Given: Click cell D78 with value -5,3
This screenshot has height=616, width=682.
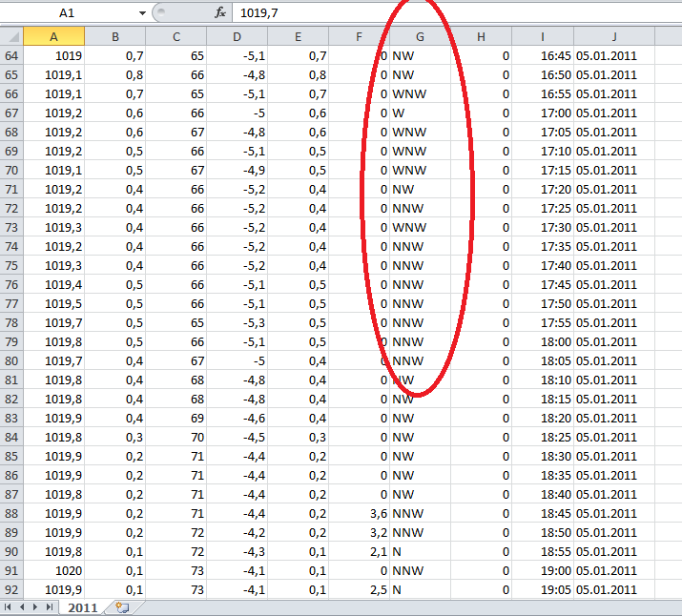Looking at the screenshot, I should click(x=238, y=323).
